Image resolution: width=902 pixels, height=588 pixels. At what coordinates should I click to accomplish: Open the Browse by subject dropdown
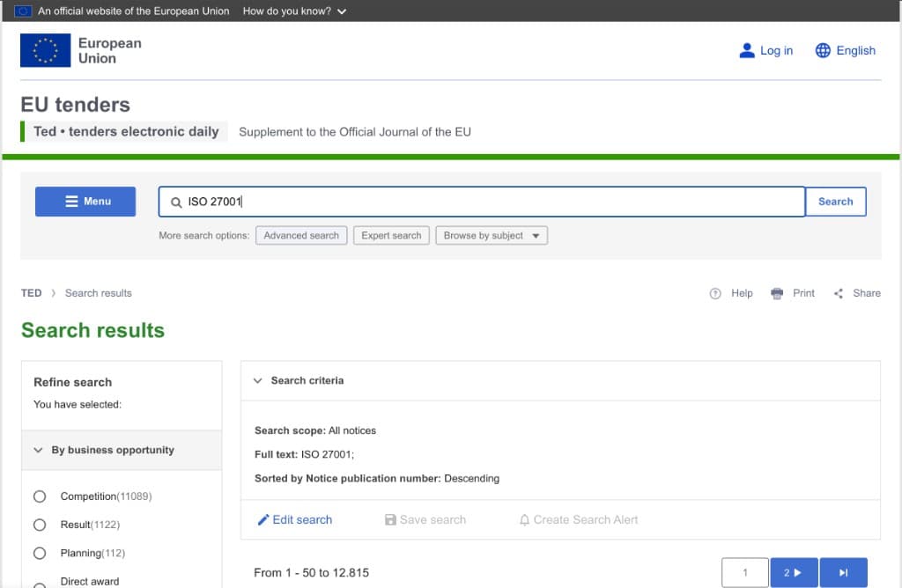tap(491, 236)
